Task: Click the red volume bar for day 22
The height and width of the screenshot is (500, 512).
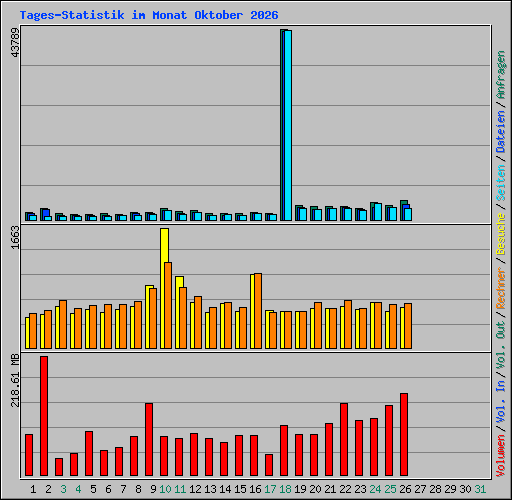Action: (344, 439)
